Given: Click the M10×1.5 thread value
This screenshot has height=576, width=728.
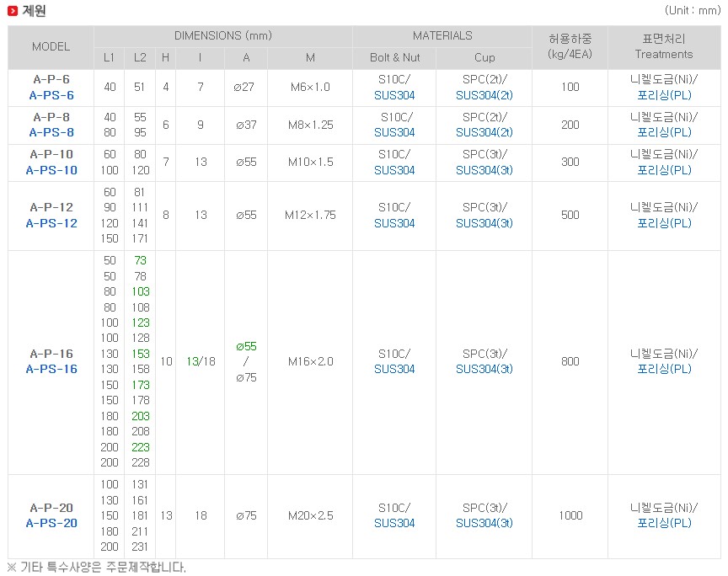Looking at the screenshot, I should click(310, 162).
